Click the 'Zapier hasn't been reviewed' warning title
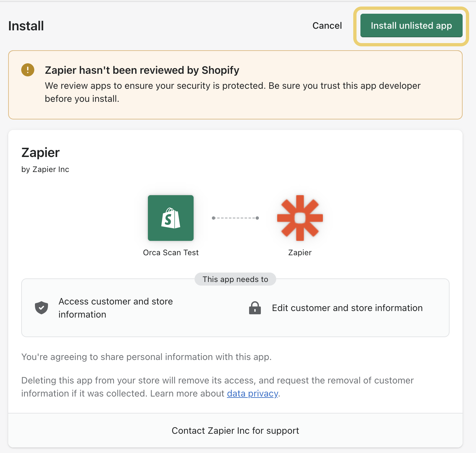 point(142,70)
